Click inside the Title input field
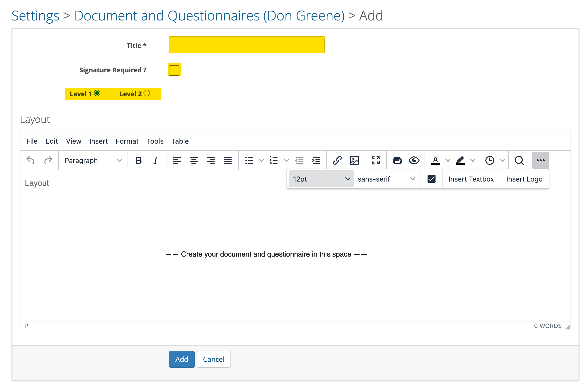 [x=247, y=45]
